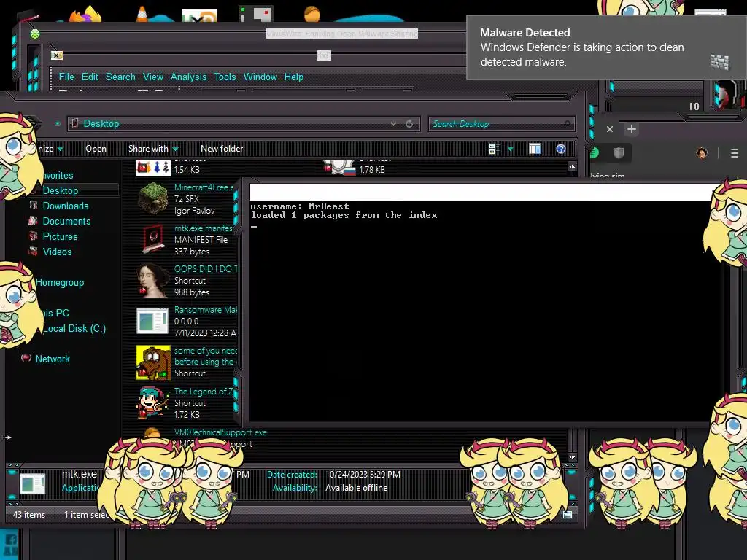Click the Date created label
The image size is (747, 560).
pyautogui.click(x=292, y=474)
